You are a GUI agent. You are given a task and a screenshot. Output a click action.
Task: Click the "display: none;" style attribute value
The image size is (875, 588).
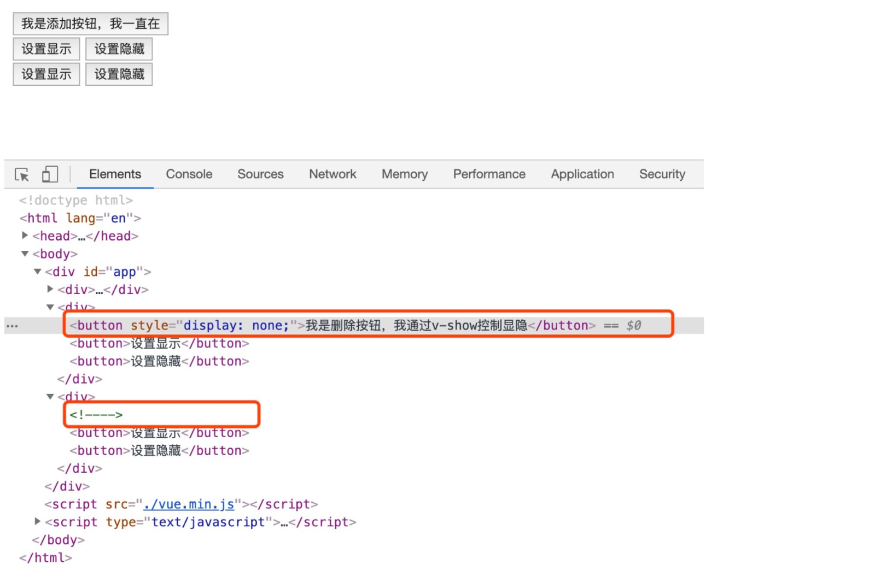tap(236, 326)
